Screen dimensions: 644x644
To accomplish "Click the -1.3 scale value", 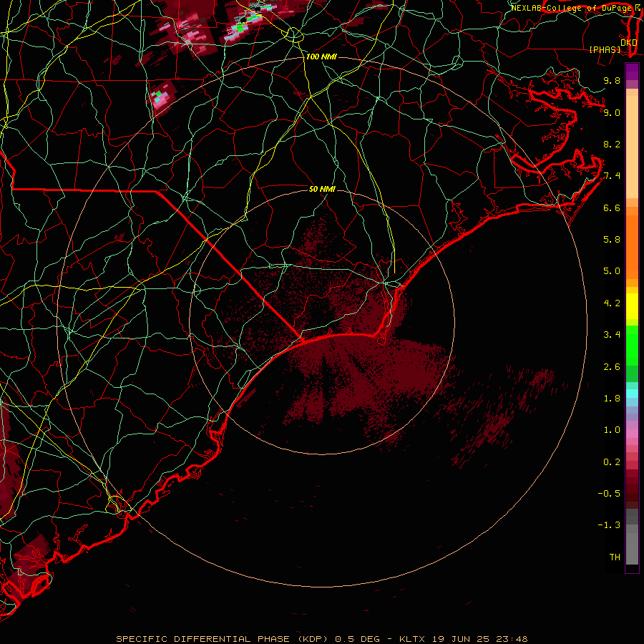I will (609, 525).
